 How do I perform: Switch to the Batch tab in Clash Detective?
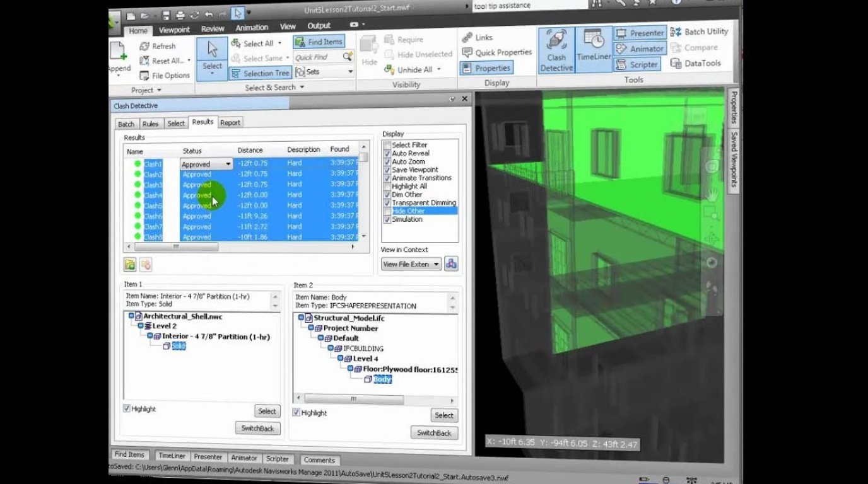[126, 124]
